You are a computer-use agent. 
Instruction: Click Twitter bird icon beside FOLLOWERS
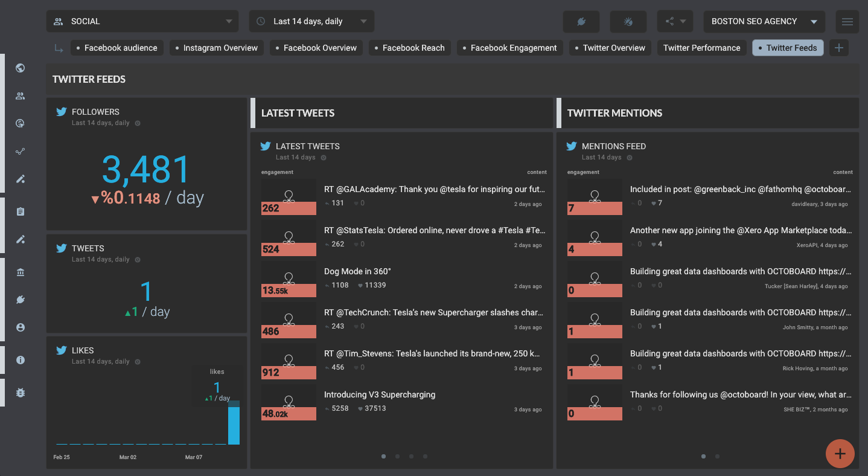(x=61, y=112)
